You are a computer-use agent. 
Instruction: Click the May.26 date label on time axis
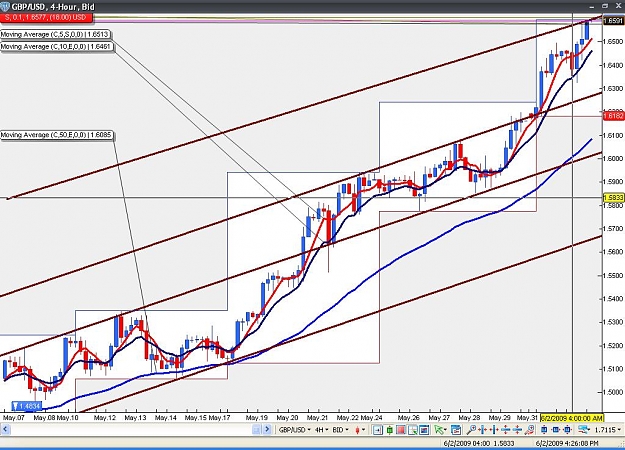409,418
